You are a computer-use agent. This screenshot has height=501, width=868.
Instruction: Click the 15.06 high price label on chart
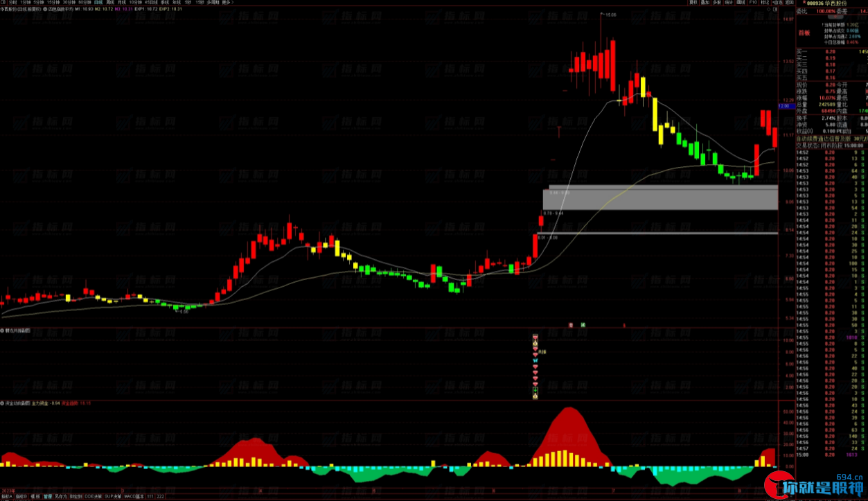[x=610, y=15]
